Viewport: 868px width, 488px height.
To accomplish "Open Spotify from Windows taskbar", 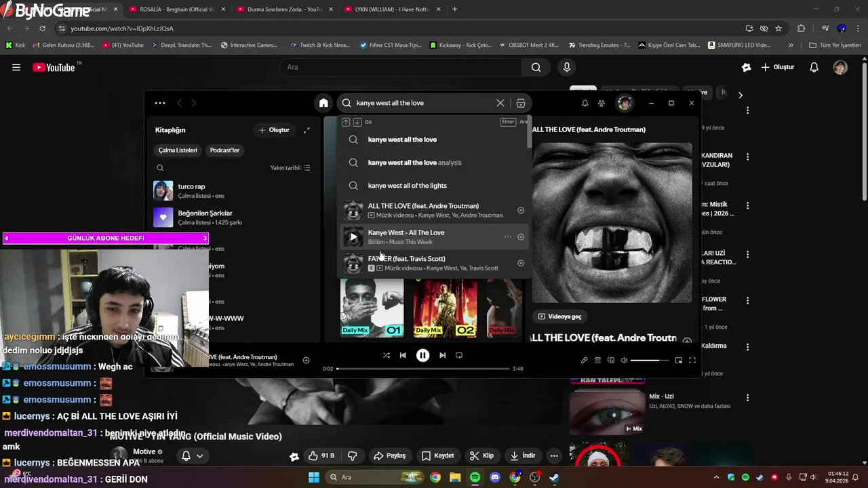I will tap(475, 477).
